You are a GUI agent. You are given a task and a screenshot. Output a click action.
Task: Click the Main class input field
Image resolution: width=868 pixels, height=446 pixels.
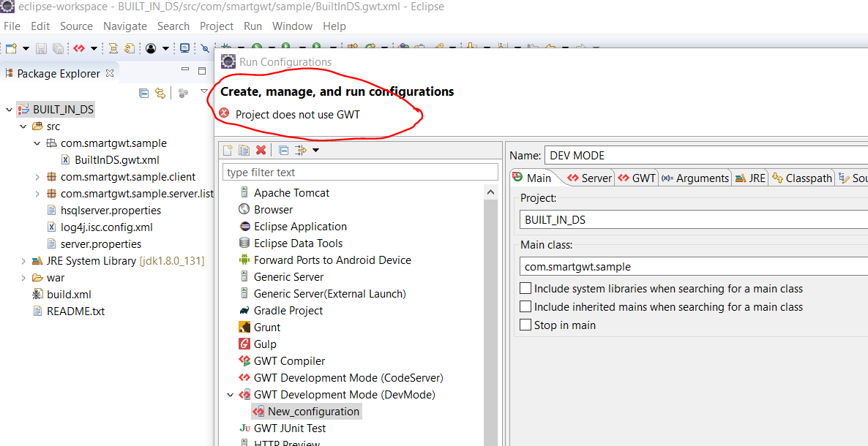694,266
